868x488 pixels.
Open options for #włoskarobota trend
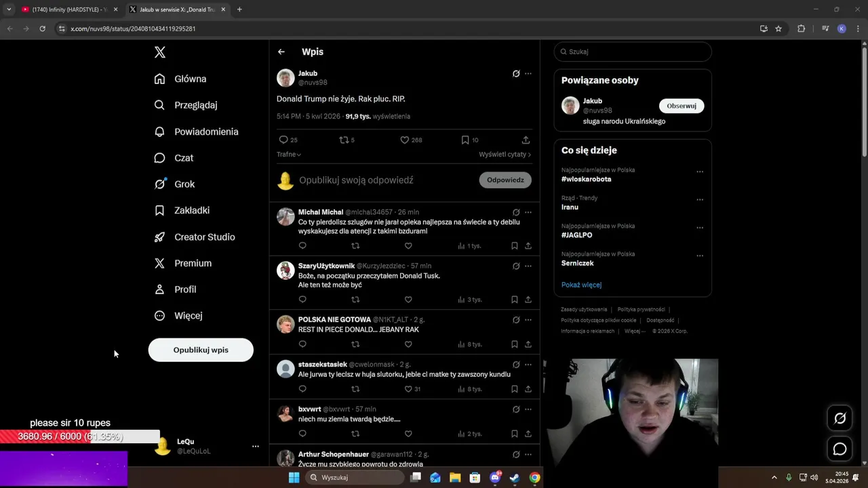700,171
